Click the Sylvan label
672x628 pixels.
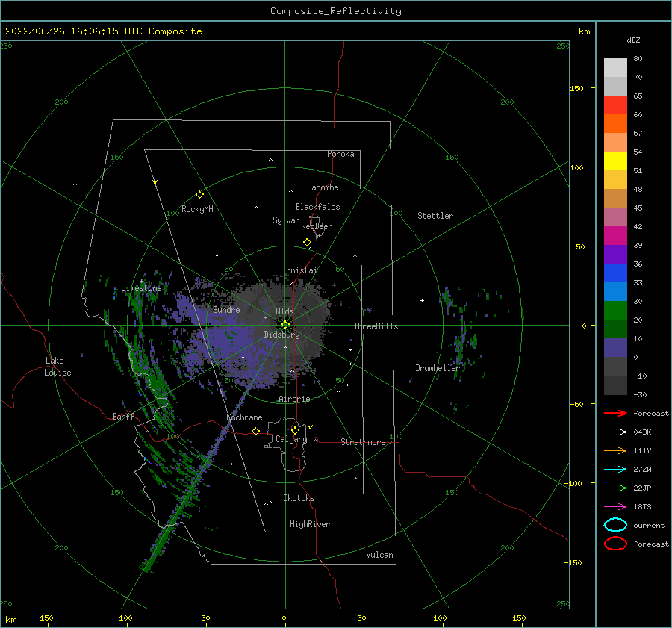tap(286, 220)
